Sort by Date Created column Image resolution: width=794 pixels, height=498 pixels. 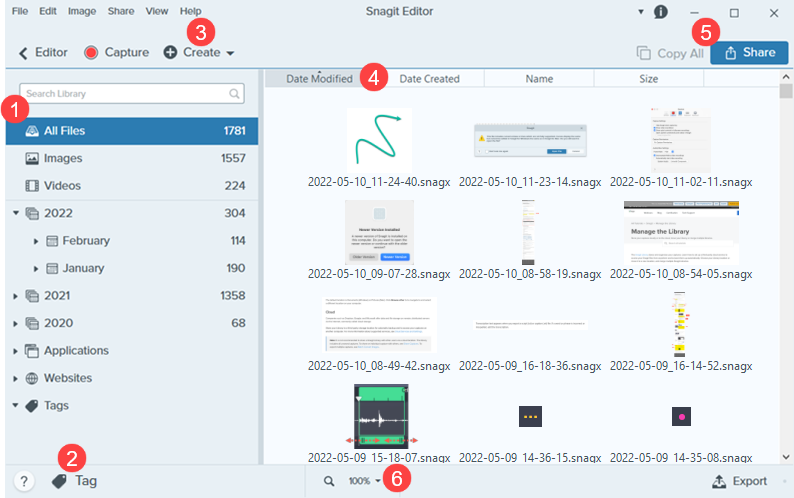(x=429, y=79)
